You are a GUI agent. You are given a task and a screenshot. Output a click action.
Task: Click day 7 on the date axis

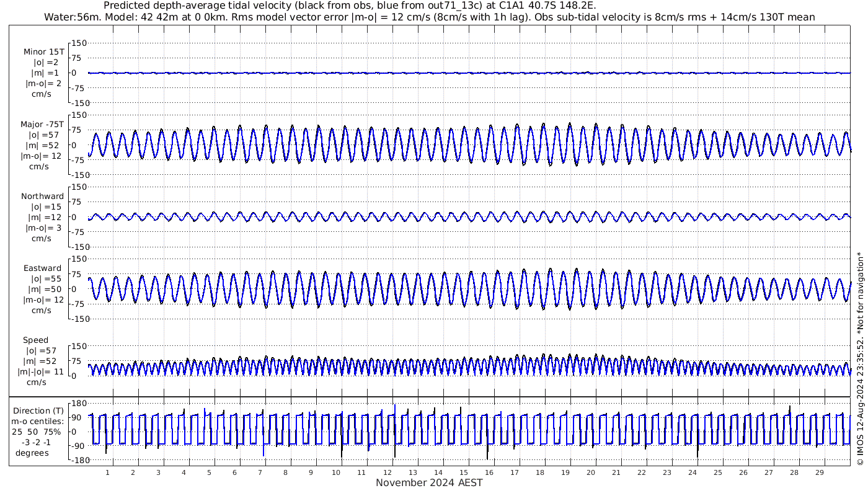pos(260,472)
